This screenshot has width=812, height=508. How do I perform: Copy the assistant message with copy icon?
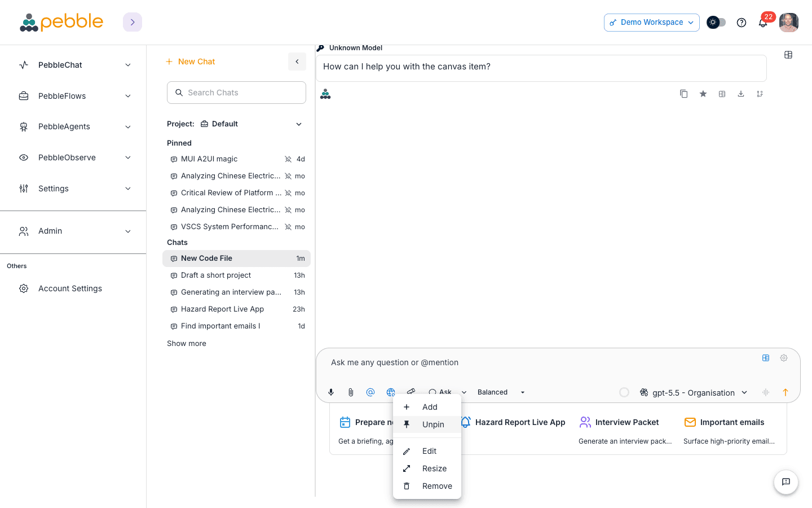[x=684, y=94]
